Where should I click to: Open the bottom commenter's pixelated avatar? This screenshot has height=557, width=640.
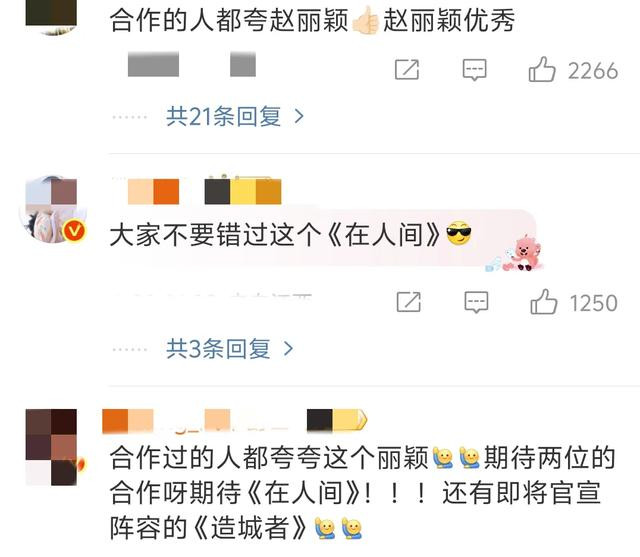[x=51, y=447]
